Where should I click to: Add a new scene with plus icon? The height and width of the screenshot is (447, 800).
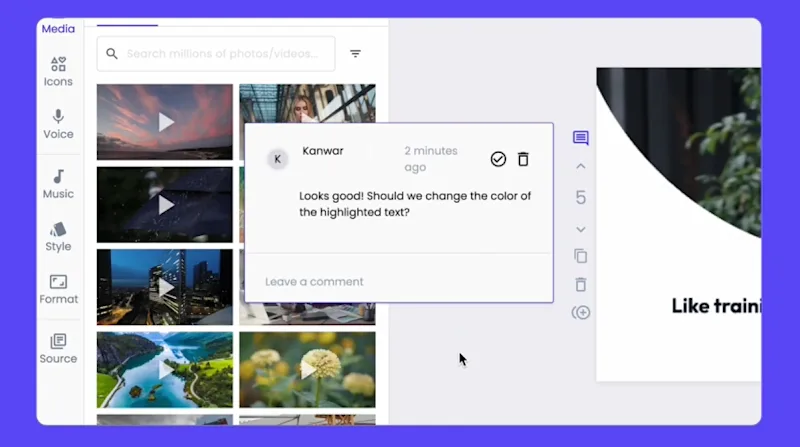[581, 312]
